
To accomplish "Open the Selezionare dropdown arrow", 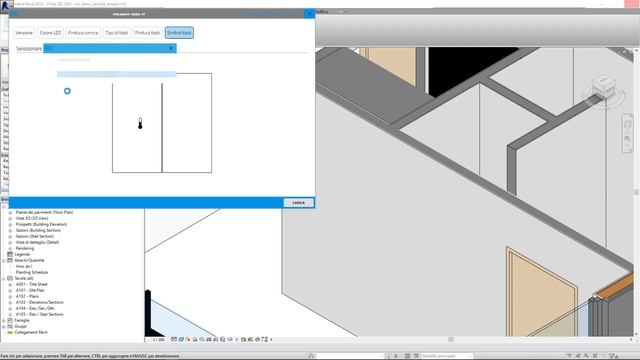I will [x=171, y=48].
